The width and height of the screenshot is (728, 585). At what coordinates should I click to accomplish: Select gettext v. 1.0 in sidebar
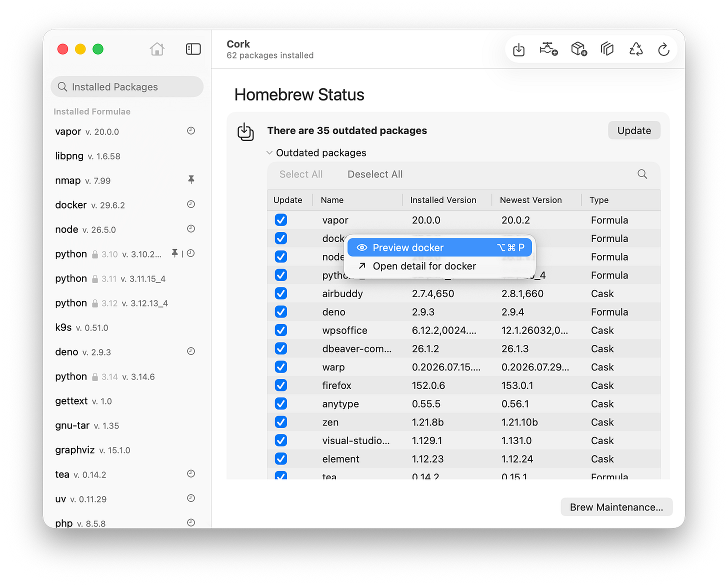[x=127, y=401]
